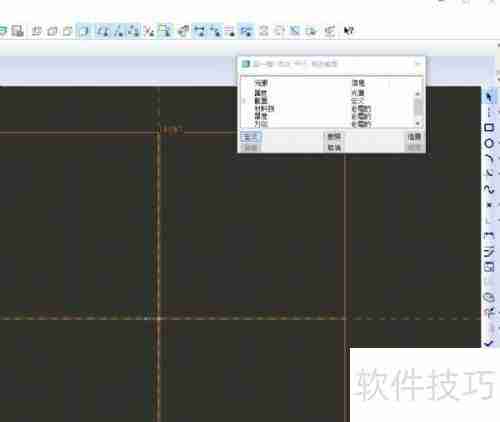The height and width of the screenshot is (422, 500).
Task: Click the scrollbar thumb in the dialog list
Action: [x=418, y=107]
